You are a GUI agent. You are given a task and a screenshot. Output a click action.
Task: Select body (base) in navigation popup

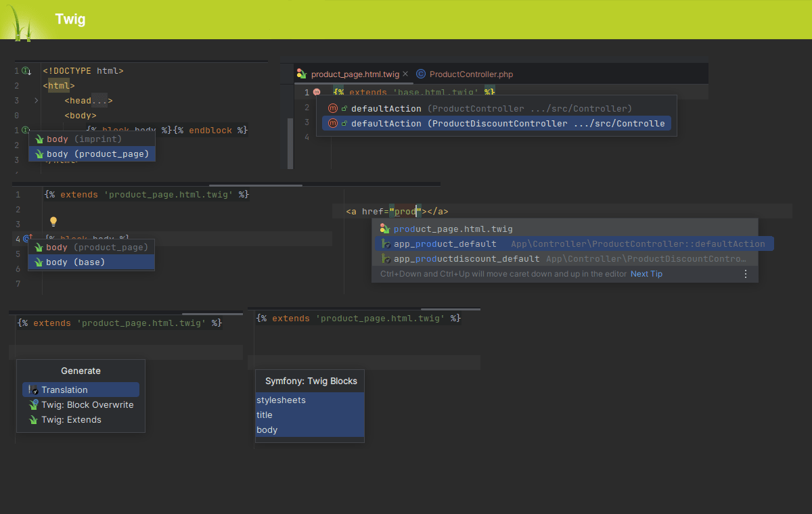[76, 262]
